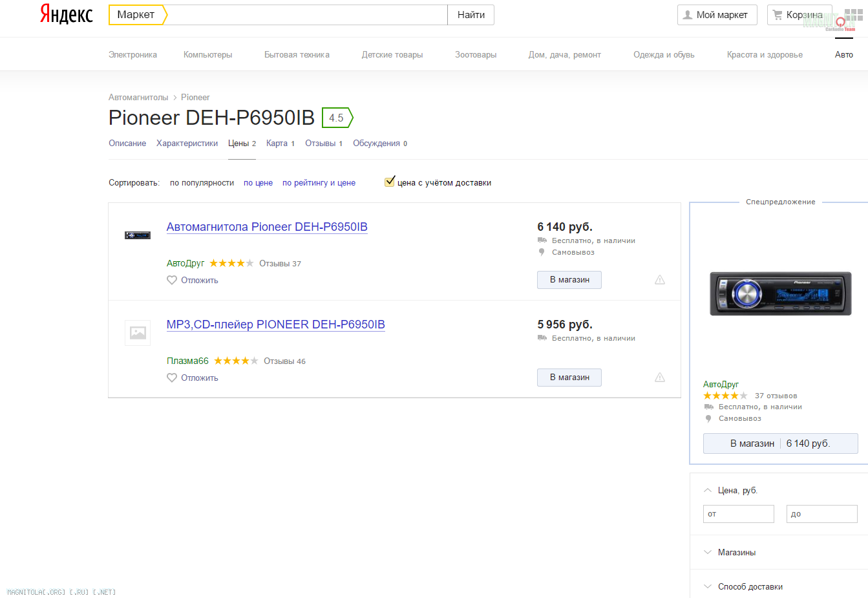Click В магазин for the 5 956 руб. offer
Image resolution: width=868 pixels, height=598 pixels.
[569, 378]
